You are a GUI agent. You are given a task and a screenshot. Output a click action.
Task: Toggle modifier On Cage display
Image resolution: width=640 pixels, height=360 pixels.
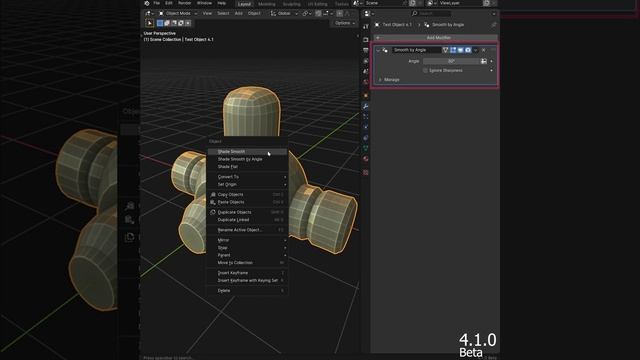tap(445, 50)
